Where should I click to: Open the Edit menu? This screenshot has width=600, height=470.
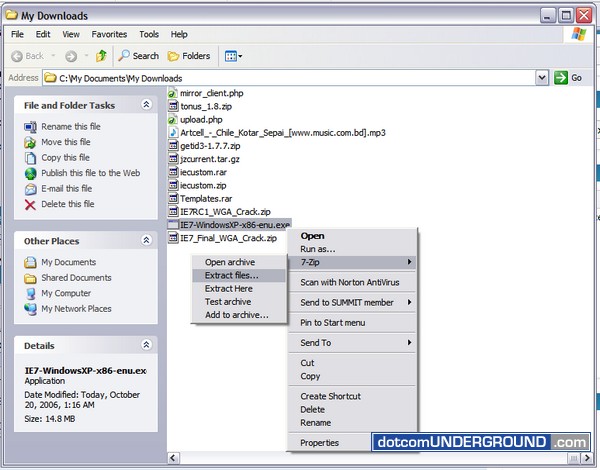click(x=43, y=34)
